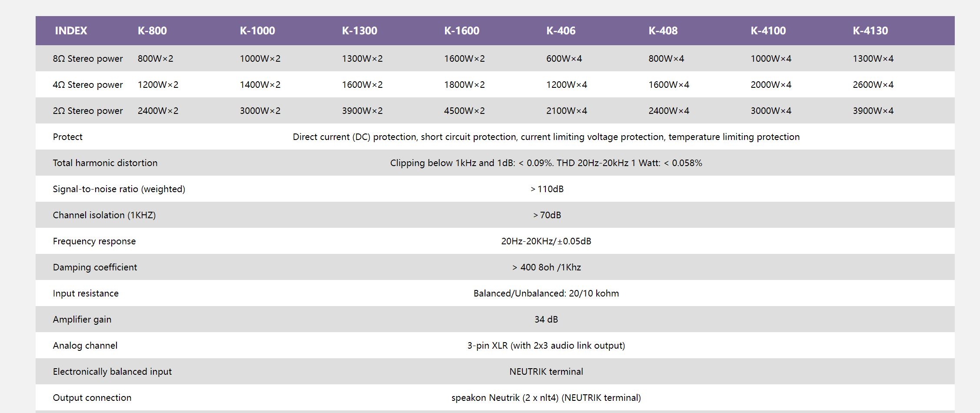The width and height of the screenshot is (980, 413).
Task: Select the 20Hz-20KHz frequency response value
Action: 546,241
